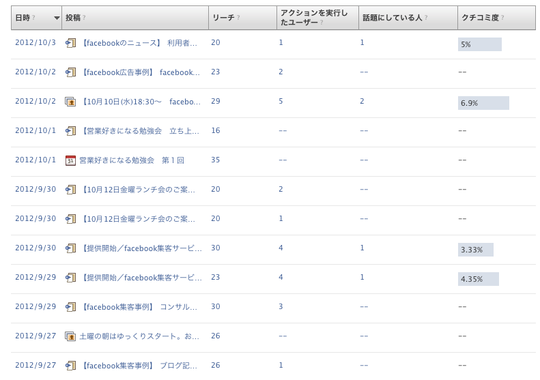Click the help question mark next to 投稿
Screen dimensions: 540x380
pos(84,18)
